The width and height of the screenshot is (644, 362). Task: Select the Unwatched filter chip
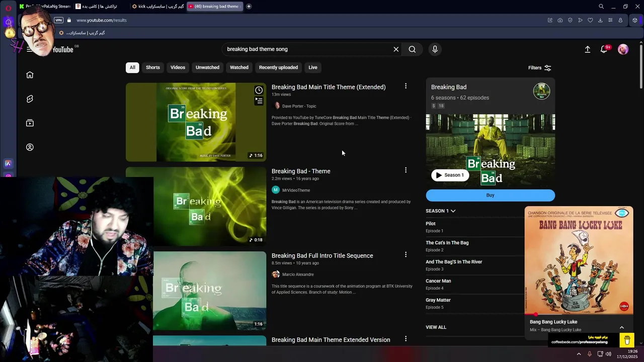pyautogui.click(x=207, y=67)
